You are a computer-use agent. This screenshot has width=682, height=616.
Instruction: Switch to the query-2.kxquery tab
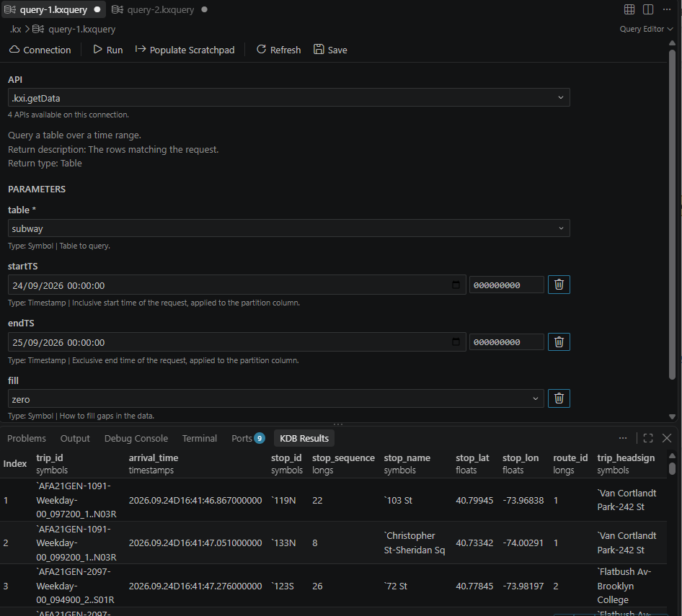(160, 9)
